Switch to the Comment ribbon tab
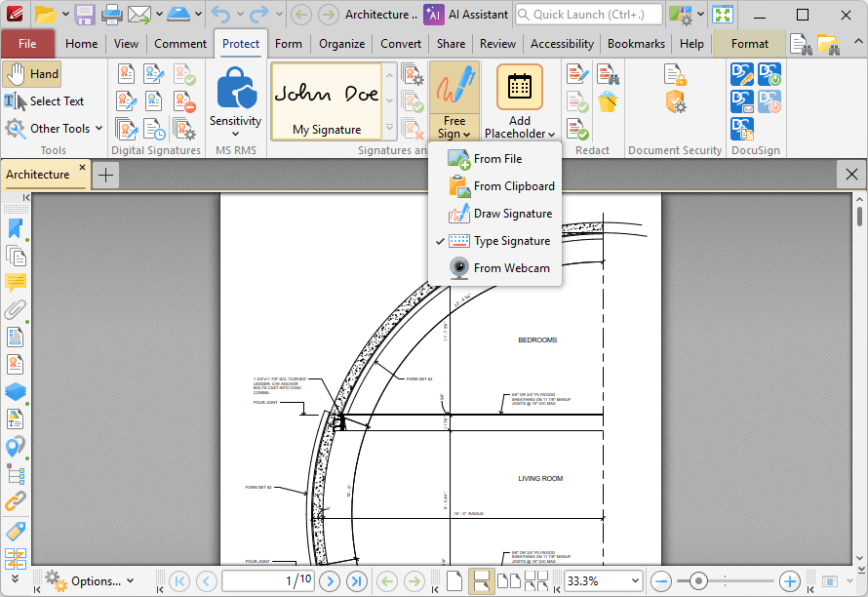868x597 pixels. [x=180, y=44]
